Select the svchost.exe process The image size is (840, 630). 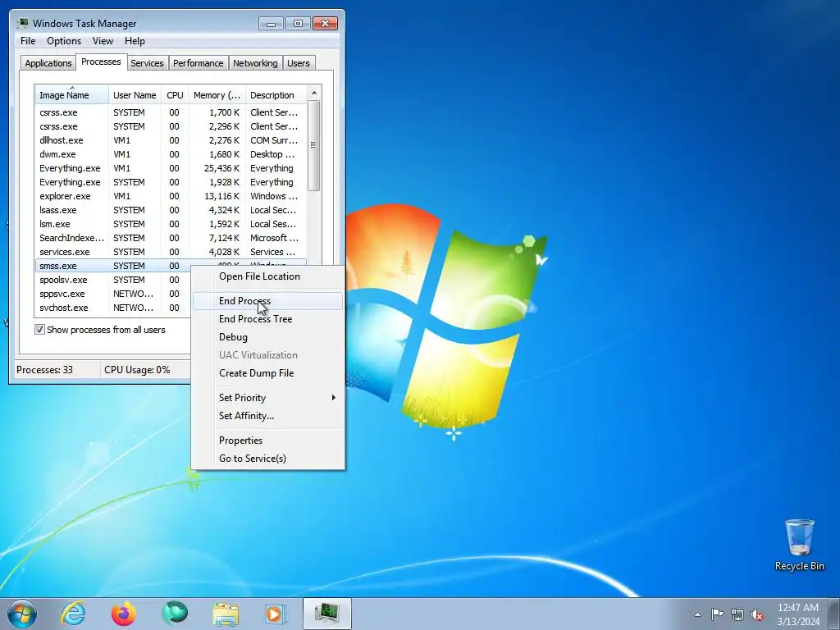[x=112, y=308]
